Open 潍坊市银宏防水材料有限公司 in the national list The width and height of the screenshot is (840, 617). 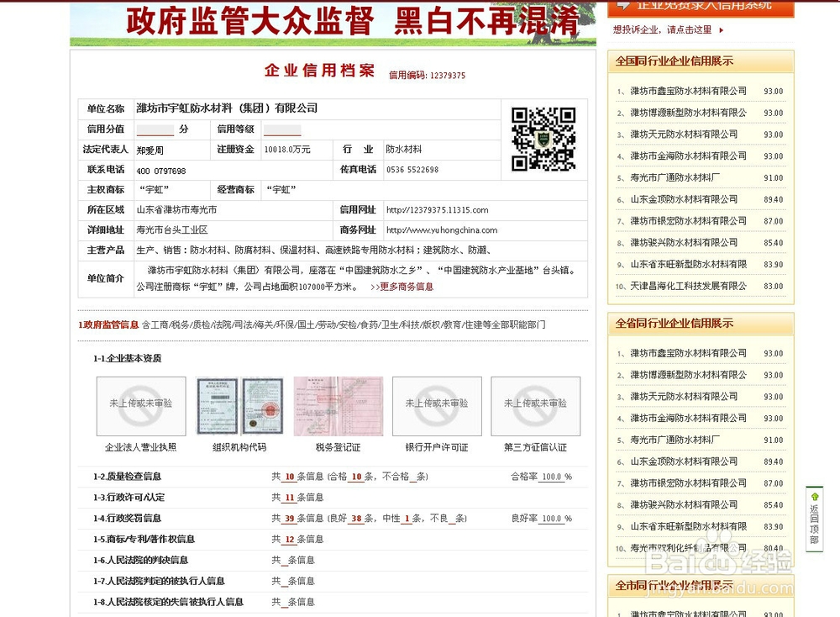point(689,221)
